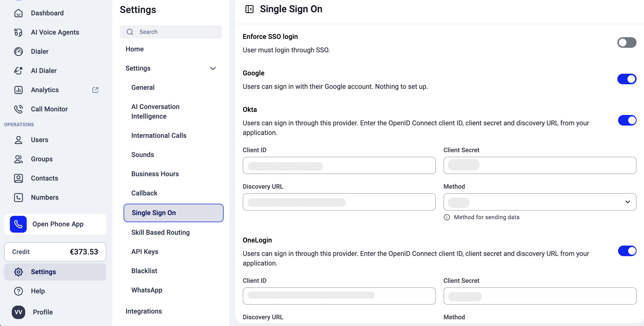Viewport: 644px width, 326px height.
Task: Open the Help question mark icon
Action: tap(18, 291)
